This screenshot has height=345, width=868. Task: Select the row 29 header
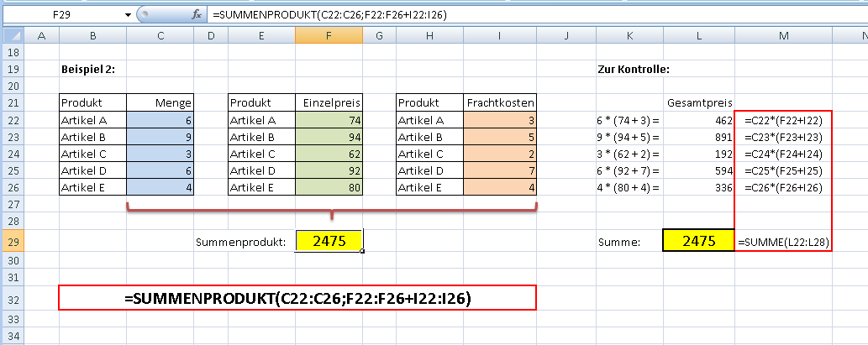(x=13, y=242)
